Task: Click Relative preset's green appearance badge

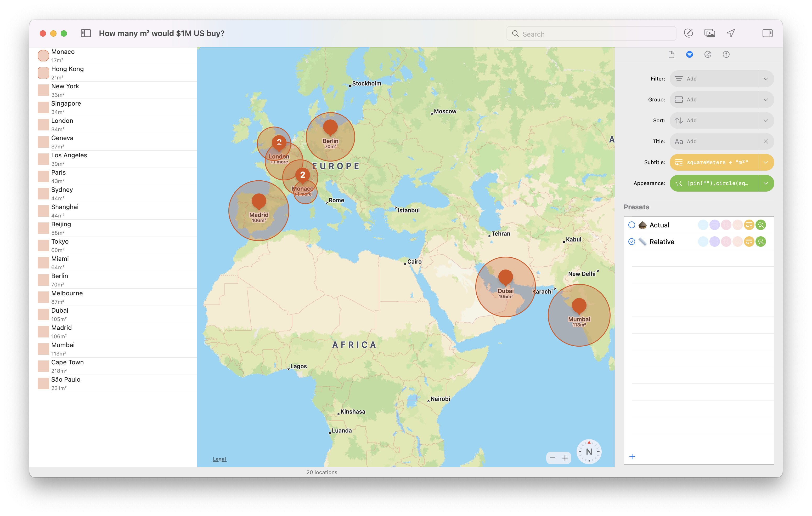Action: (761, 242)
